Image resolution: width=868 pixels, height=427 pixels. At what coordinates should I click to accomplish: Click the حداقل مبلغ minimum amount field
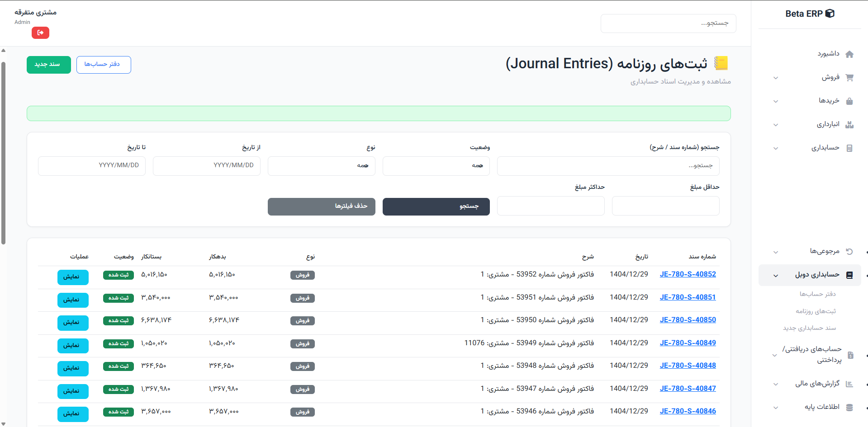(665, 206)
